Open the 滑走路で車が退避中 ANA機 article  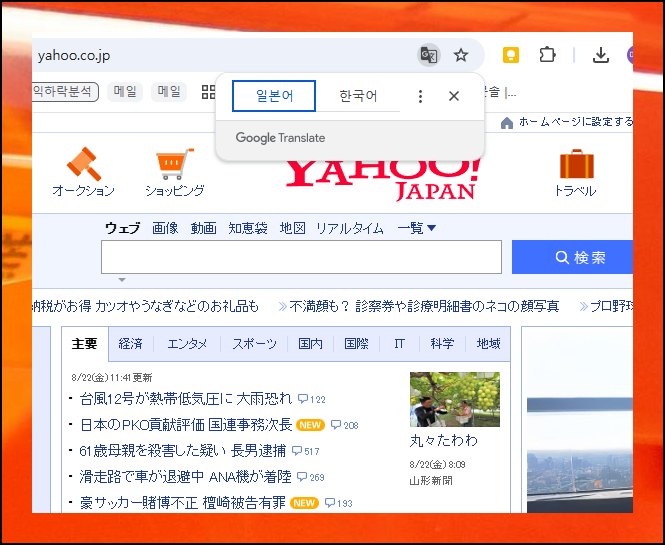[x=185, y=477]
